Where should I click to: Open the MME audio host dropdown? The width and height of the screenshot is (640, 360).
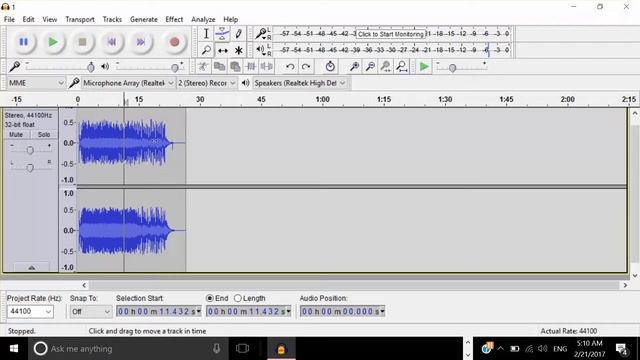click(36, 83)
